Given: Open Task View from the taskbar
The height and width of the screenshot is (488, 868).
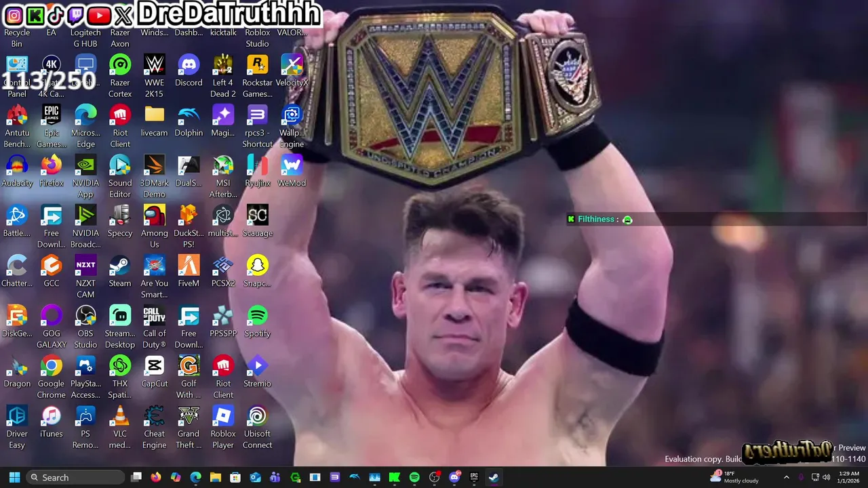Looking at the screenshot, I should click(136, 477).
